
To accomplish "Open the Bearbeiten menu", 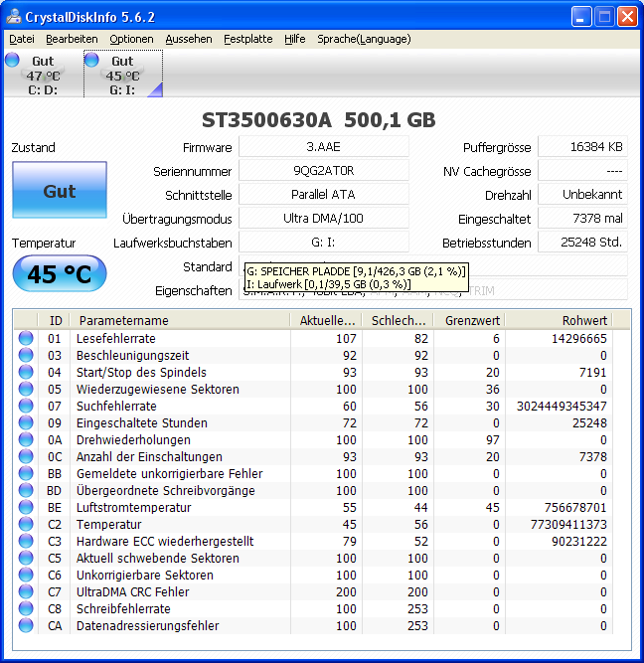I will [72, 39].
